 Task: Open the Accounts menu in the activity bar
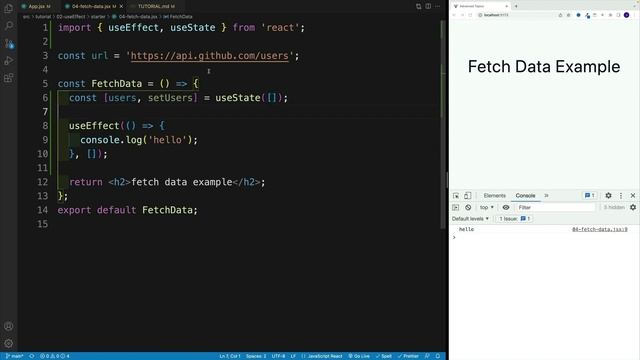[8, 326]
